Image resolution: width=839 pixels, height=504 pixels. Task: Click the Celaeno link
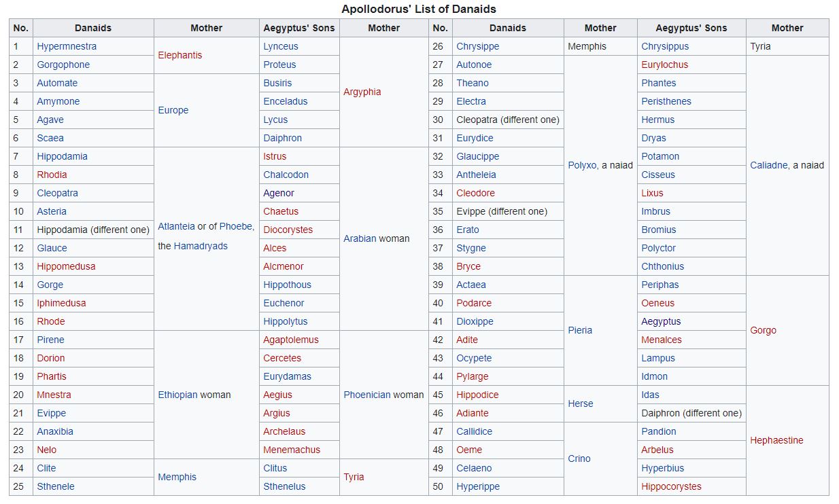click(474, 468)
